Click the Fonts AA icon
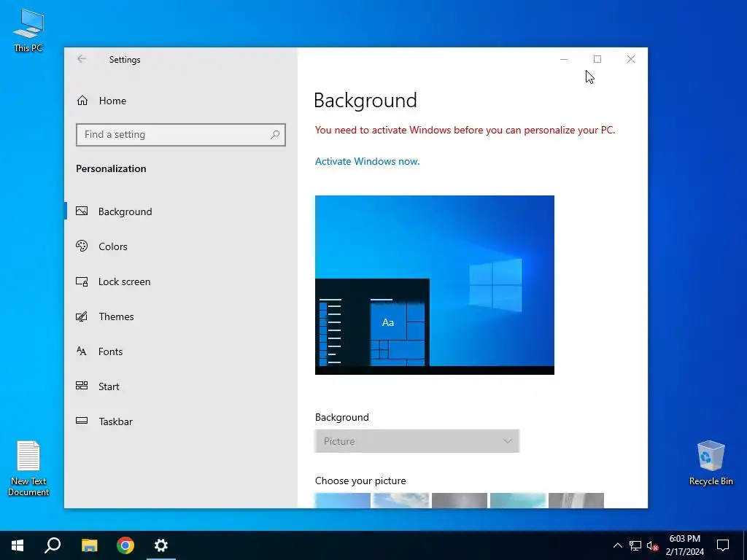 pyautogui.click(x=82, y=351)
